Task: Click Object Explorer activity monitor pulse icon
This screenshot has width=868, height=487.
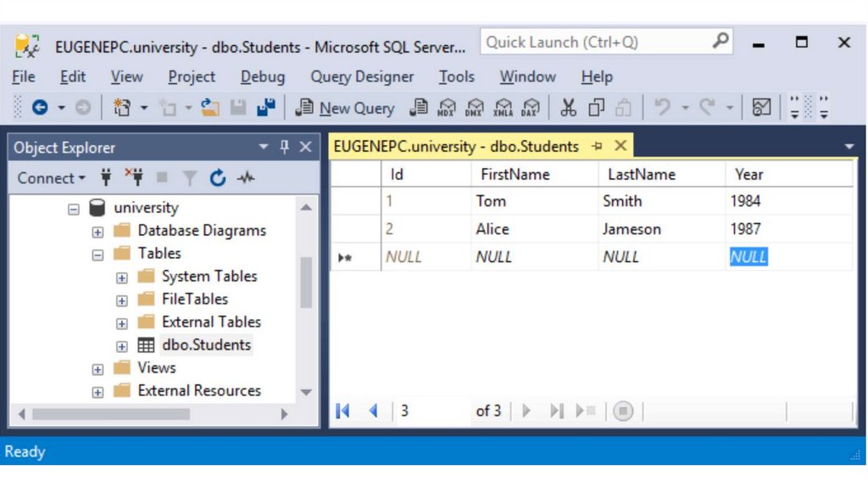Action: coord(246,178)
